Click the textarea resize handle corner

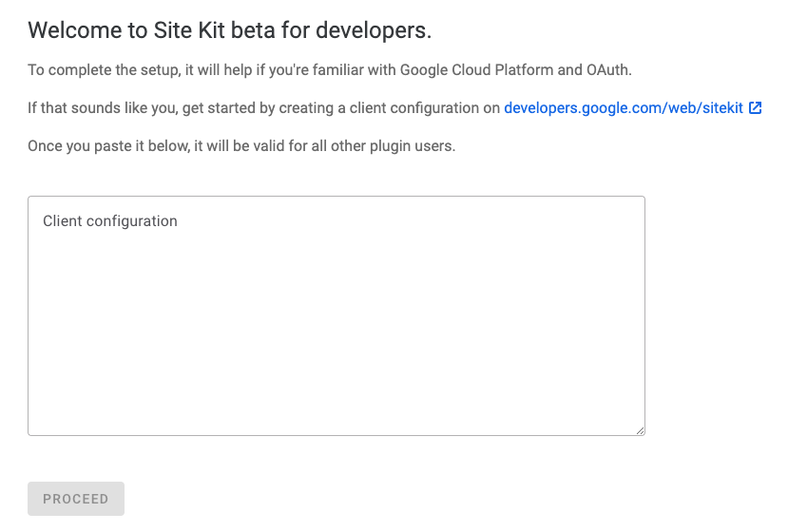640,430
